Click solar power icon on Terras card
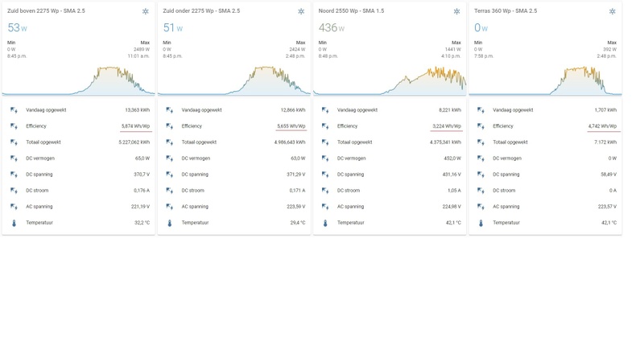644x362 pixels. coord(612,11)
